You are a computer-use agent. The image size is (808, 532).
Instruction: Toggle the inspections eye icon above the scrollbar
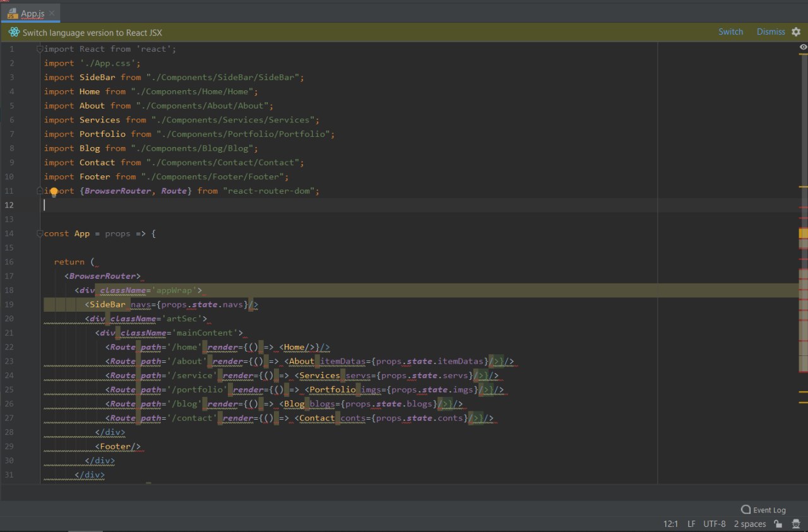tap(803, 47)
